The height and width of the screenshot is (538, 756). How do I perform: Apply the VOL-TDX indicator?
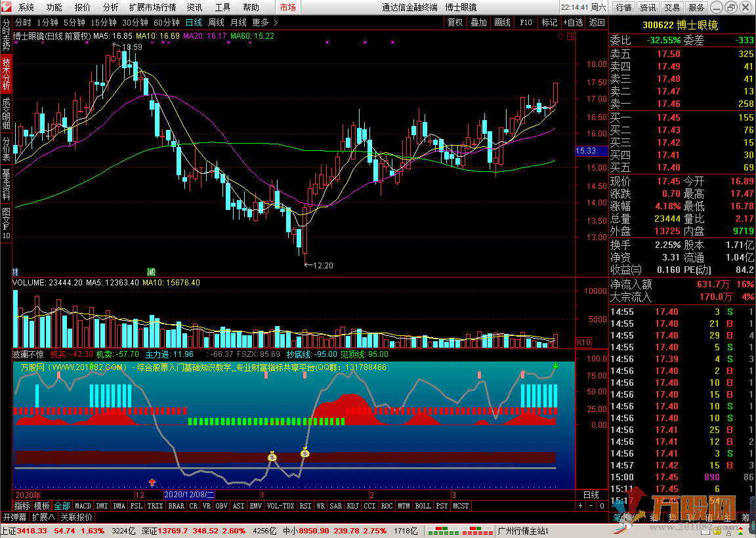[281, 507]
